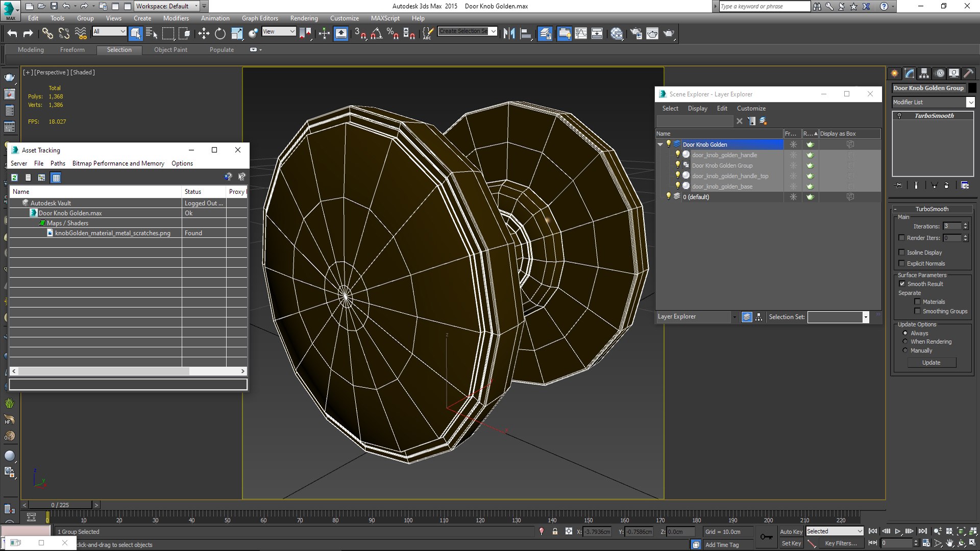Open the Utilities command panel tab

(968, 73)
